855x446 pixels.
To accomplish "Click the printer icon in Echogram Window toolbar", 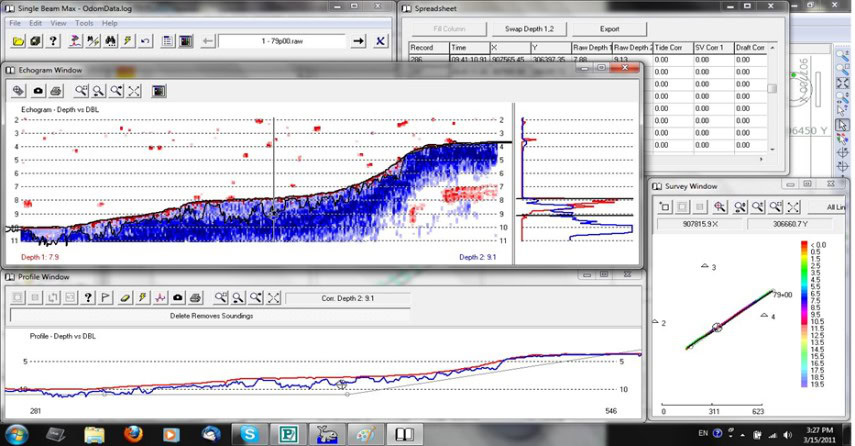I will pos(55,91).
